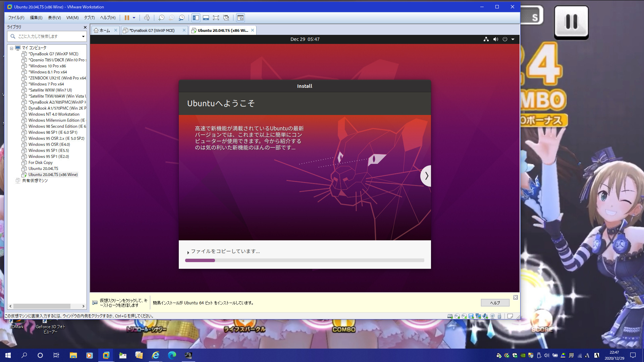Click the floppy drive device status icon

471,316
